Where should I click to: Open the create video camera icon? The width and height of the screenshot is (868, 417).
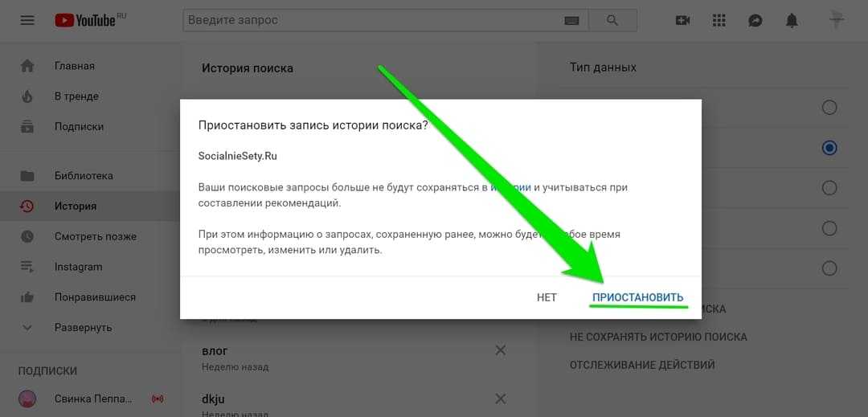click(682, 20)
